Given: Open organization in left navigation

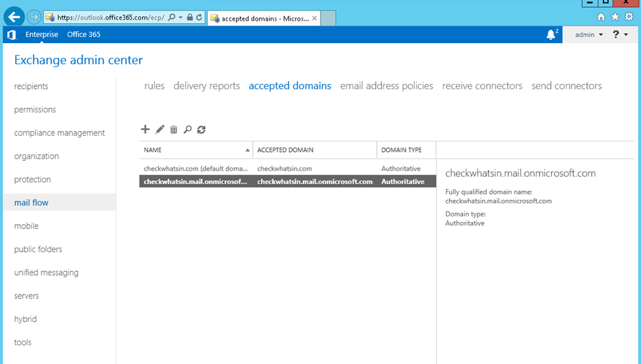Looking at the screenshot, I should 36,156.
